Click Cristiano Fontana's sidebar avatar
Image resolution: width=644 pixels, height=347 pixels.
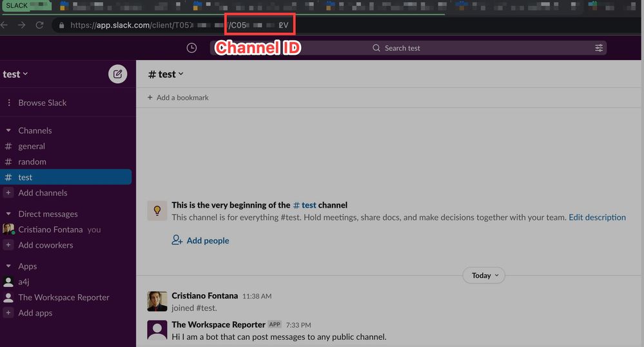pyautogui.click(x=8, y=229)
